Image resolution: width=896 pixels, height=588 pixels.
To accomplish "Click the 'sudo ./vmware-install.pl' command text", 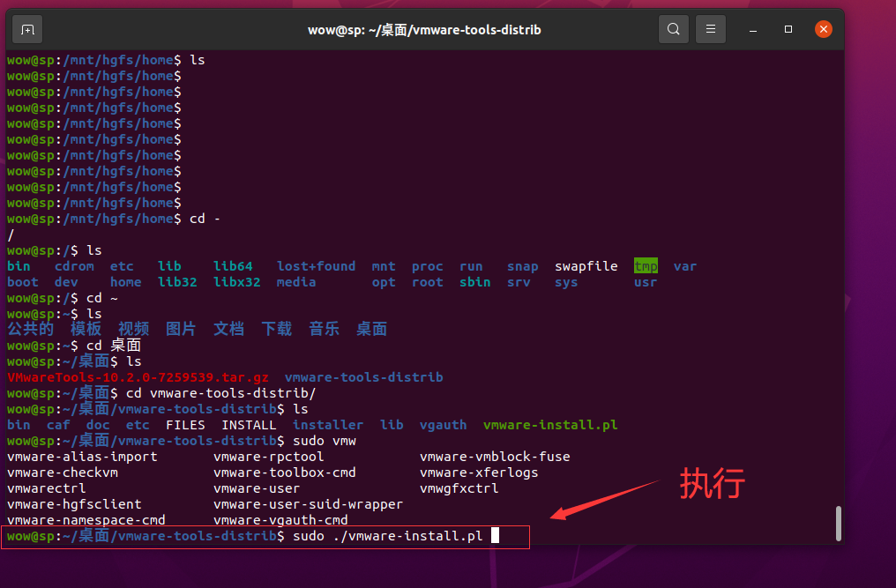I will (x=387, y=536).
